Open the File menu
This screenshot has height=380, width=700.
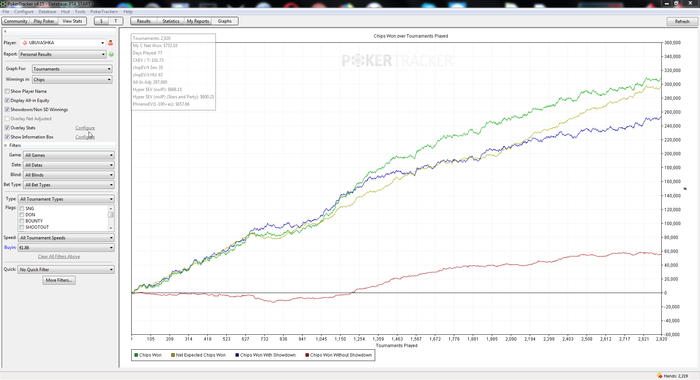[6, 12]
